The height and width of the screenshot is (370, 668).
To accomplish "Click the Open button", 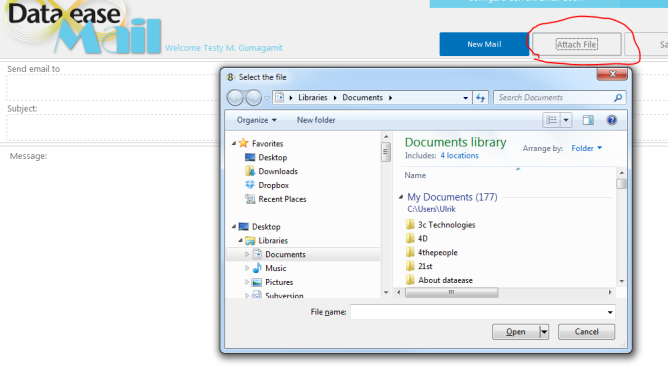I will click(x=515, y=332).
